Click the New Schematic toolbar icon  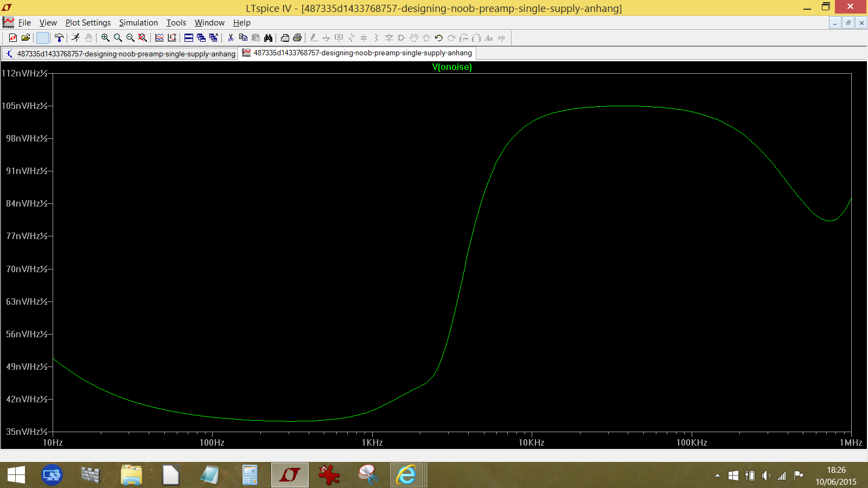(x=13, y=38)
